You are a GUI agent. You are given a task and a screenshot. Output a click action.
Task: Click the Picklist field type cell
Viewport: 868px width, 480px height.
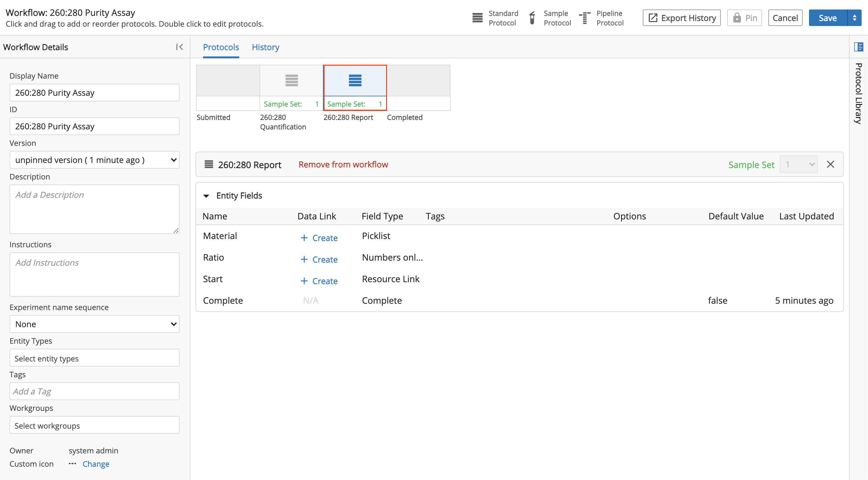pyautogui.click(x=376, y=236)
